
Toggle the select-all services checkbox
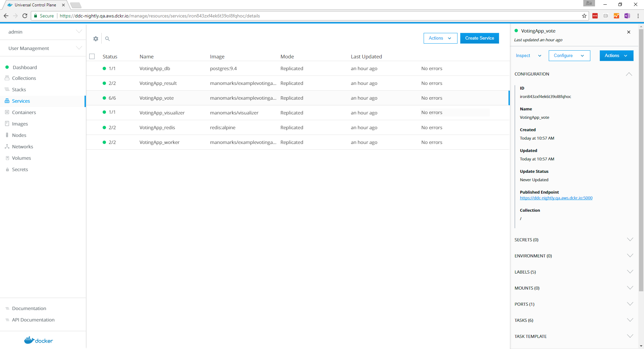92,56
